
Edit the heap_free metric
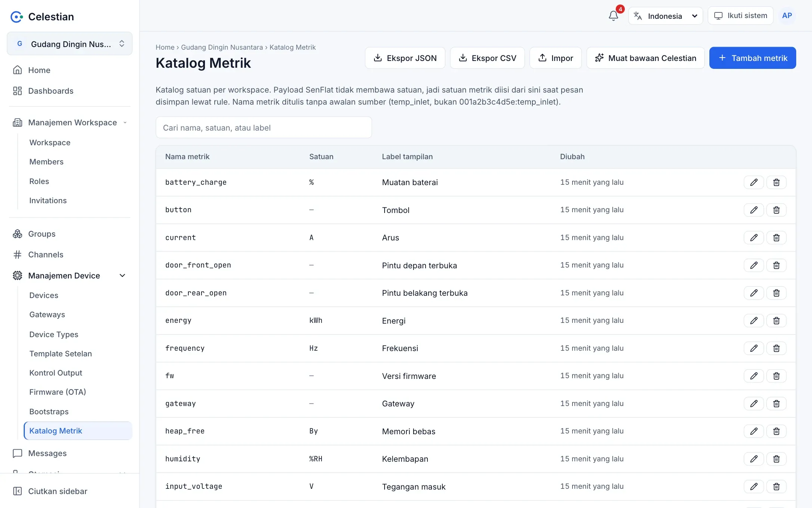(754, 431)
